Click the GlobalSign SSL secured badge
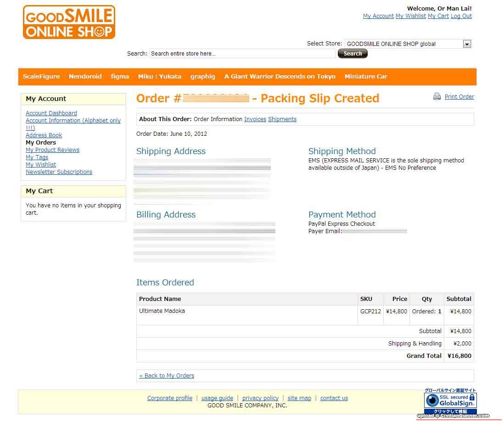Screen dimensions: 504x423 pos(450,400)
